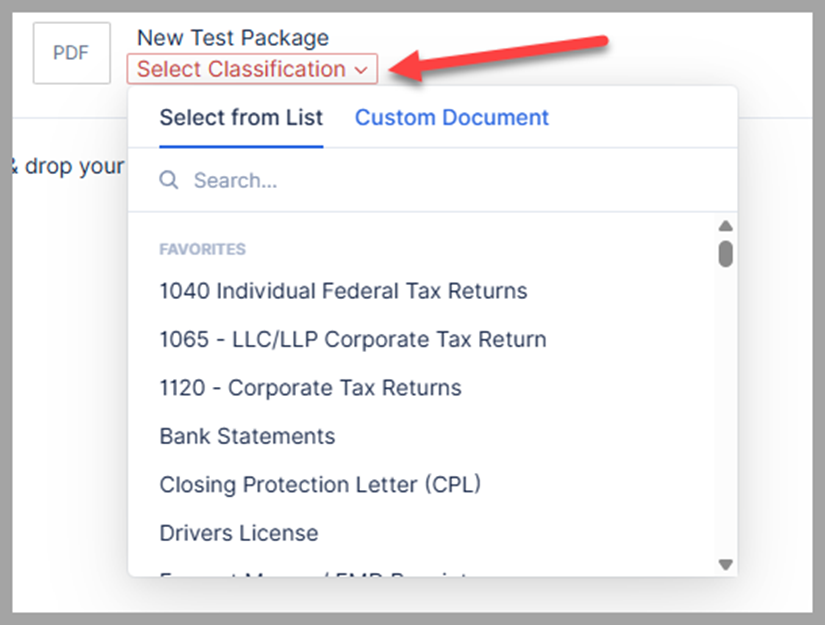Click the scrollbar down arrow
The height and width of the screenshot is (625, 825).
(x=726, y=565)
